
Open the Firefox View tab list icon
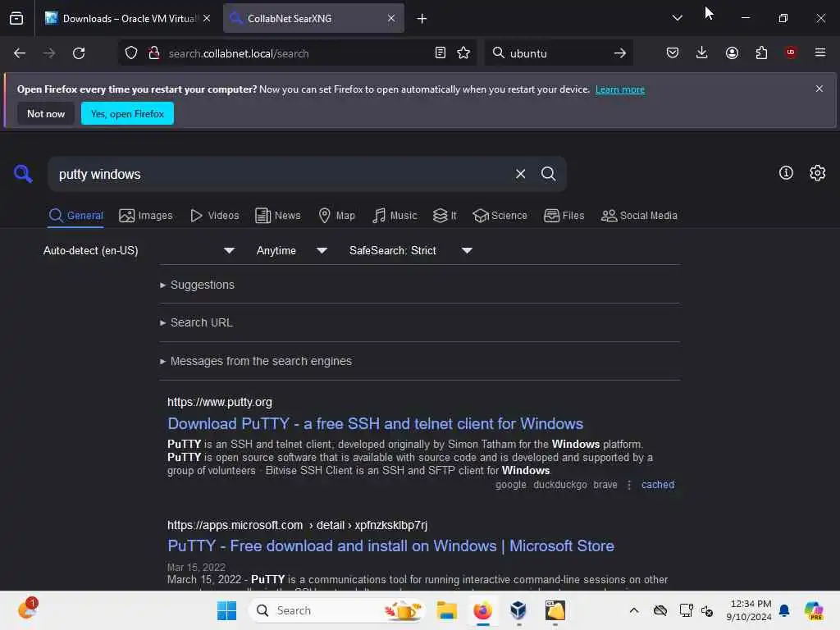click(x=16, y=18)
